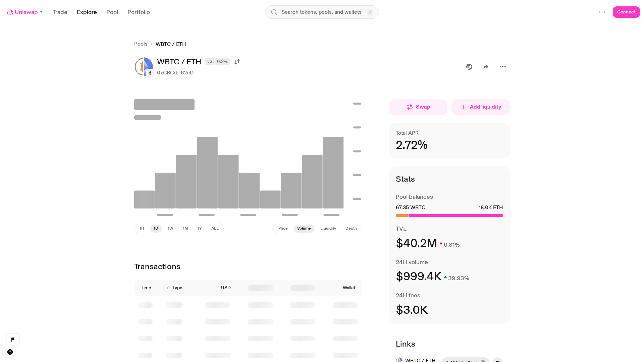
Task: Switch chart to 1M range
Action: pyautogui.click(x=185, y=229)
